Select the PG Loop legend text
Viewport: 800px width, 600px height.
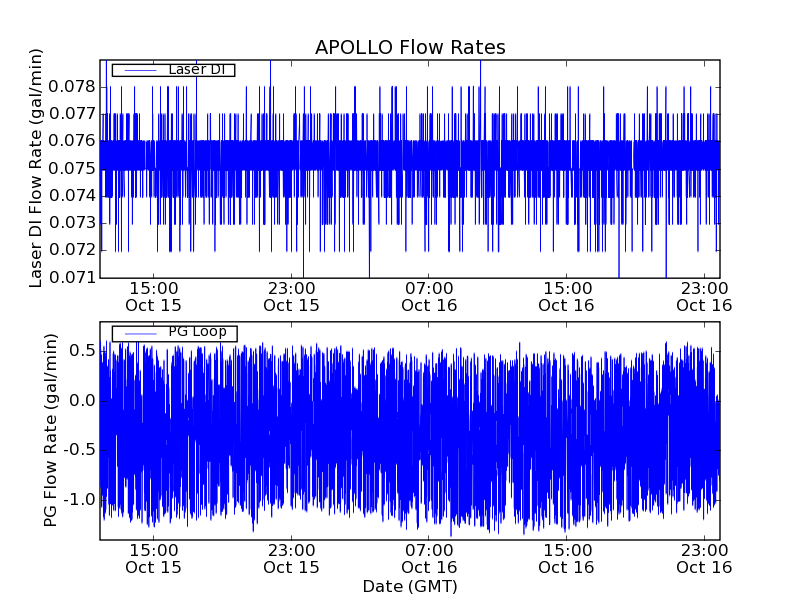196,332
